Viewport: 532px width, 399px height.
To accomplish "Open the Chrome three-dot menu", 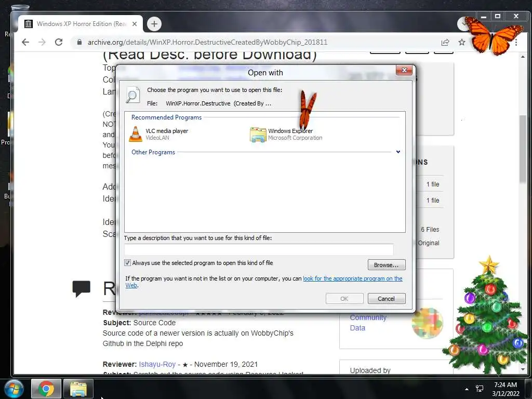I will tap(516, 43).
